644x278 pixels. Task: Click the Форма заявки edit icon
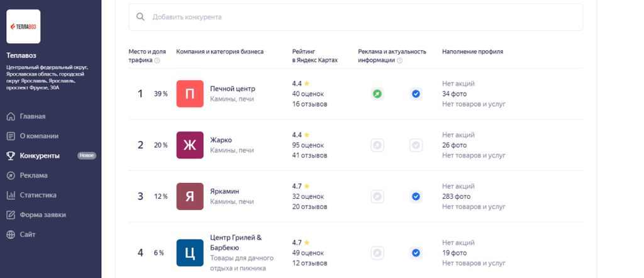(11, 214)
